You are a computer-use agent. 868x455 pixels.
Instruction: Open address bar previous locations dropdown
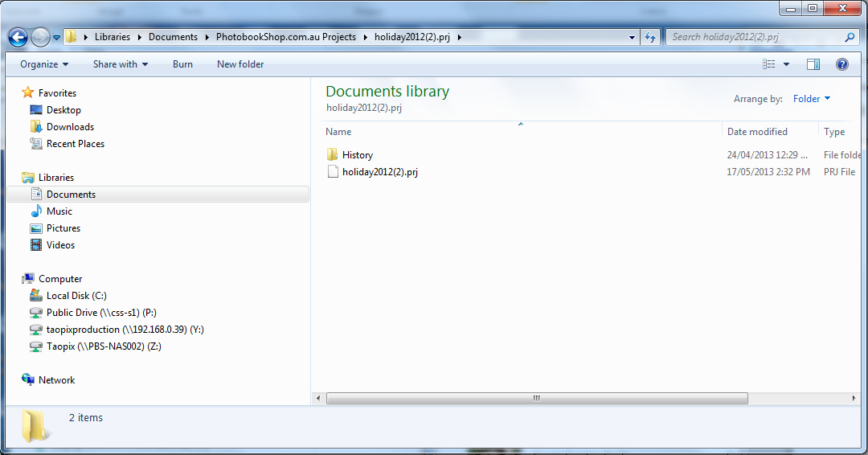coord(632,38)
